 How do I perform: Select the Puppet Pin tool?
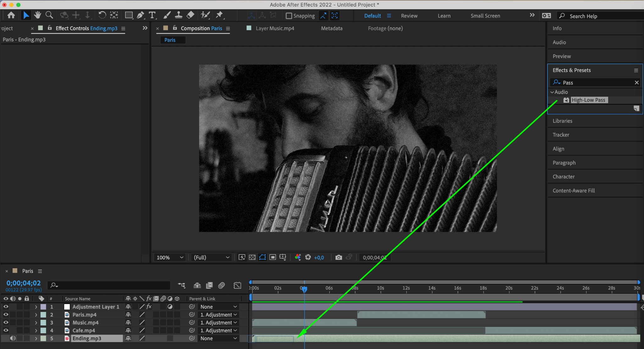(219, 15)
